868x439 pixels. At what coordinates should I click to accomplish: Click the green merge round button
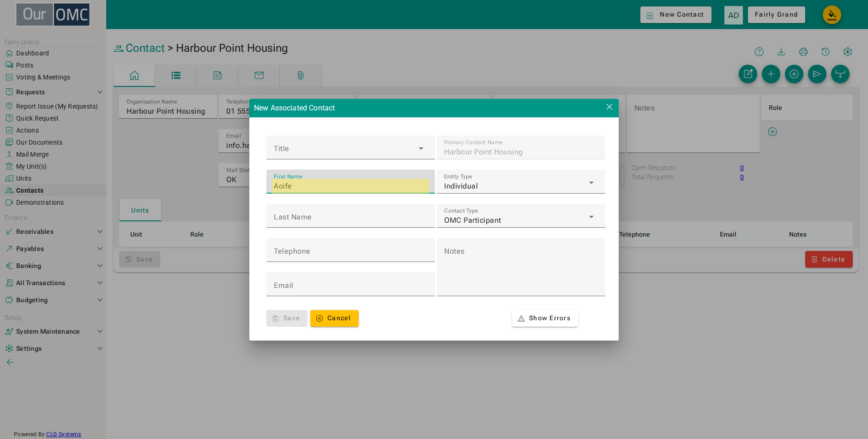tap(840, 74)
